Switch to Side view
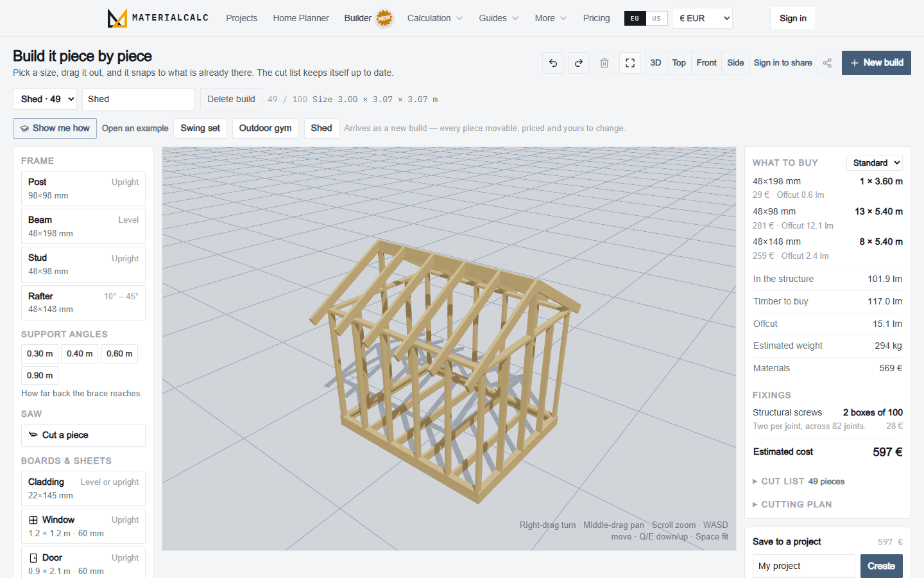This screenshot has width=924, height=578. 735,63
